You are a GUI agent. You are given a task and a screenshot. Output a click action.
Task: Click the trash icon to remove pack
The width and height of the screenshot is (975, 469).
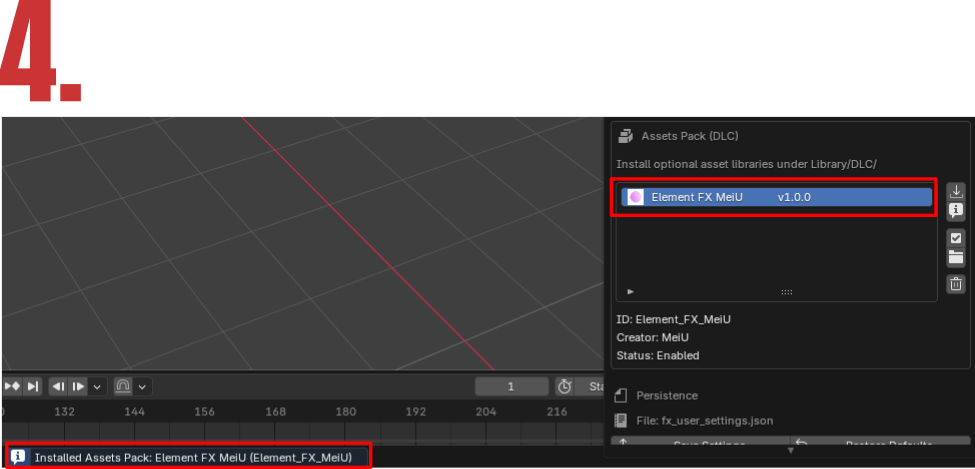tap(956, 284)
